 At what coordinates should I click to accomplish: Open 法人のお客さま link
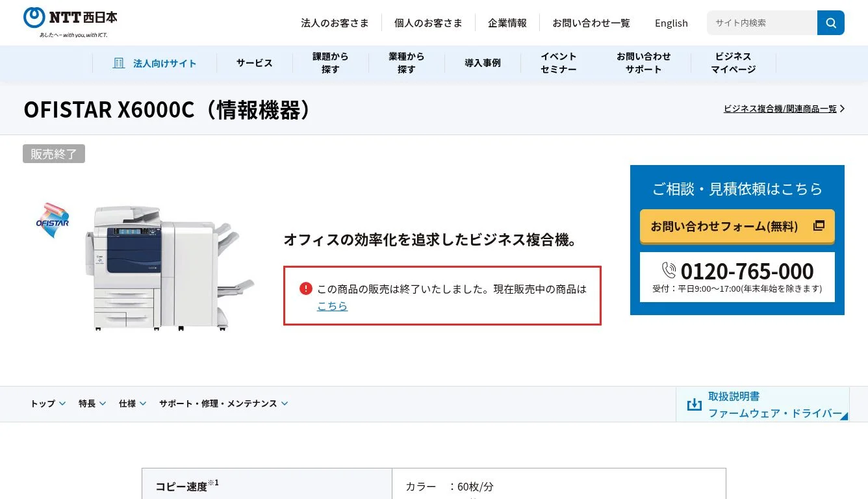[335, 23]
